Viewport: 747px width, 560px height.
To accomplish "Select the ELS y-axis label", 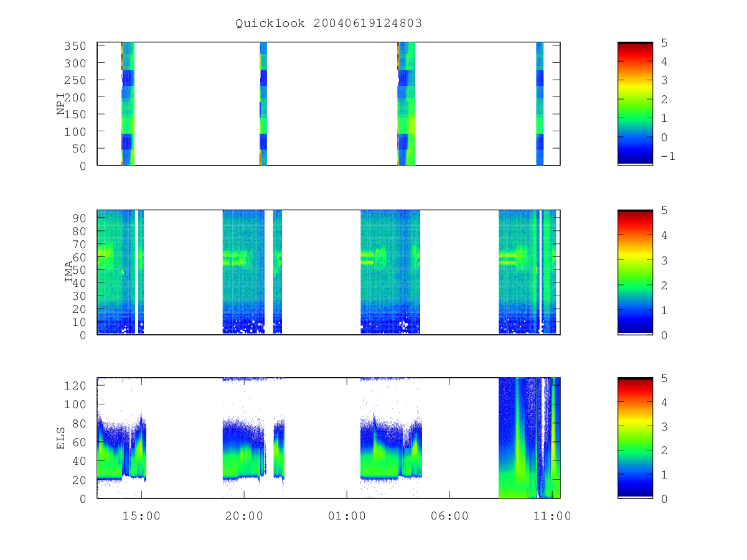I will 62,438.
